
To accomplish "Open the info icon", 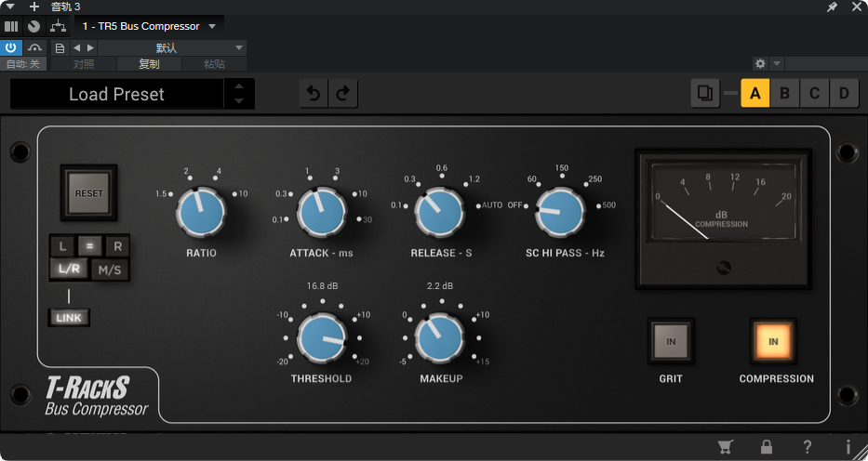I will (x=848, y=447).
